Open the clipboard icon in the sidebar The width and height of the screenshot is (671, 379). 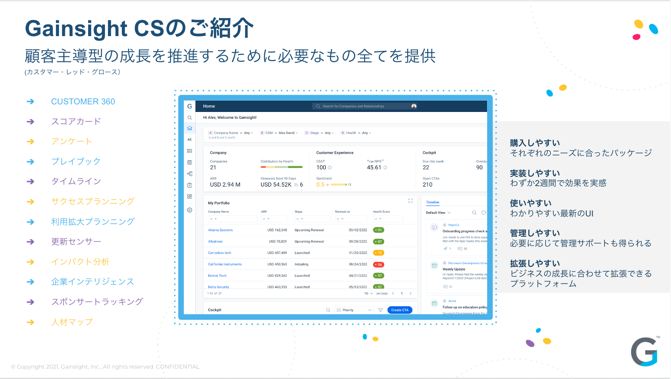pos(190,185)
